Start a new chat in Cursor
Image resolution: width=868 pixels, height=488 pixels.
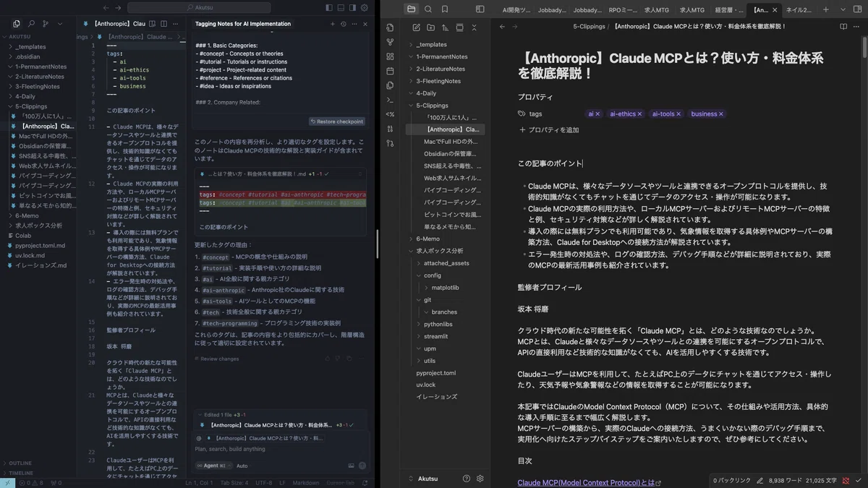pyautogui.click(x=333, y=24)
